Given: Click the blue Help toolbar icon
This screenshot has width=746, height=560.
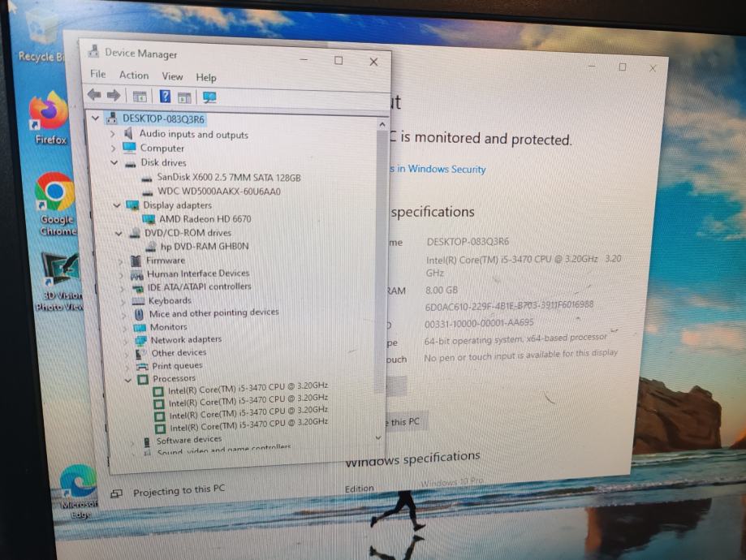Looking at the screenshot, I should click(x=165, y=97).
